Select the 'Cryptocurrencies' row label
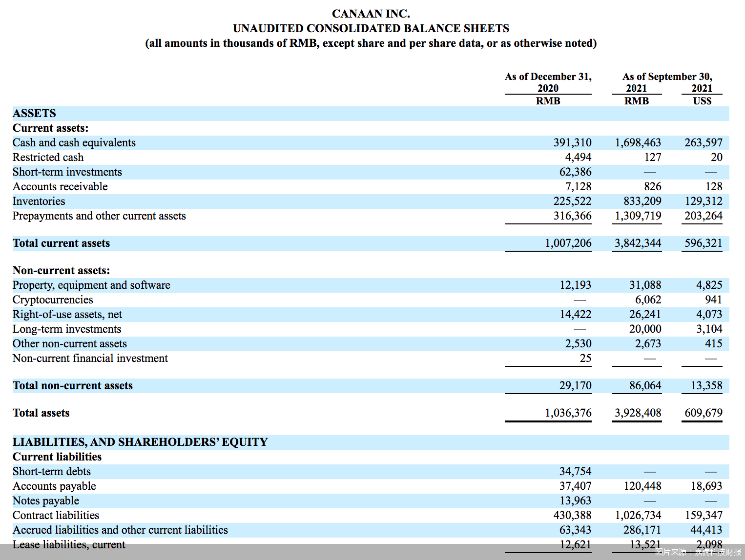This screenshot has width=745, height=560. point(53,300)
